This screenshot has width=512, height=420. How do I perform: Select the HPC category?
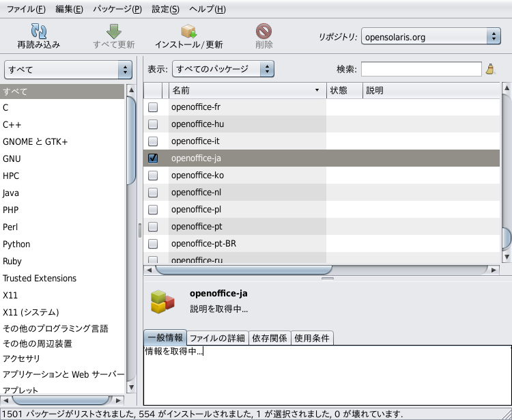coord(62,176)
